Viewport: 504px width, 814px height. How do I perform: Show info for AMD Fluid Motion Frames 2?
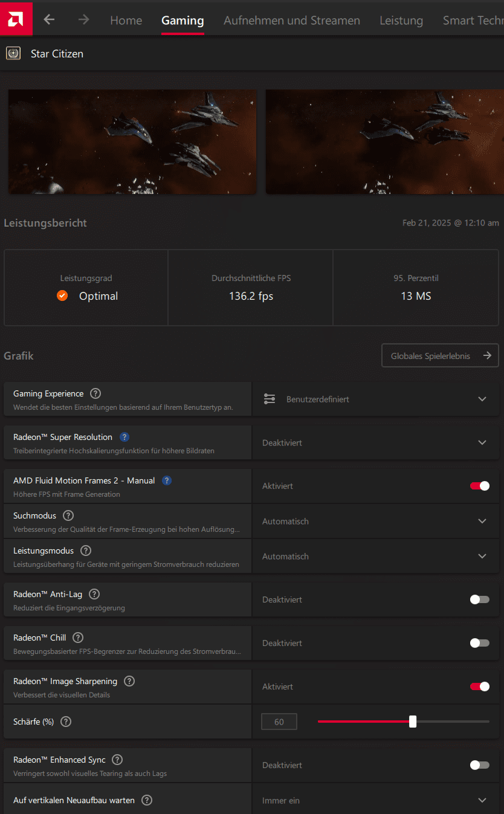pyautogui.click(x=167, y=481)
